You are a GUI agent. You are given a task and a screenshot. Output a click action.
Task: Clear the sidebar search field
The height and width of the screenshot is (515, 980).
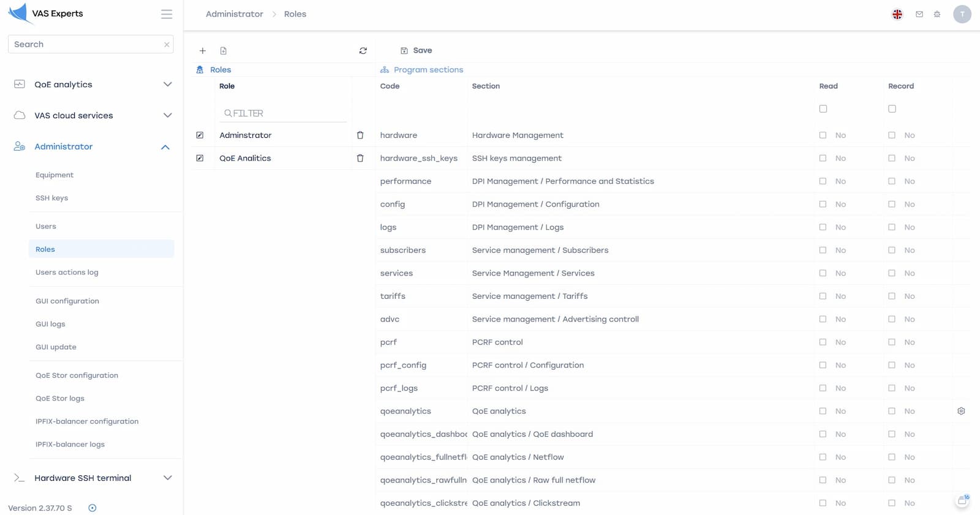167,45
